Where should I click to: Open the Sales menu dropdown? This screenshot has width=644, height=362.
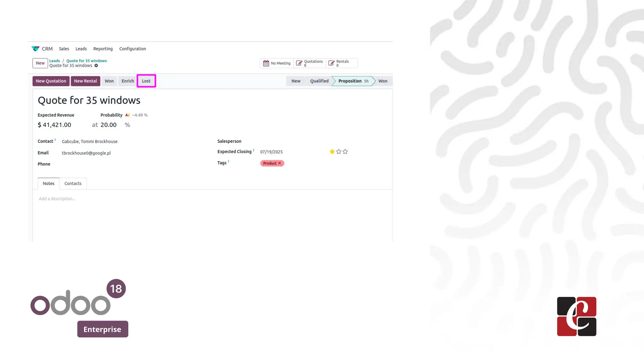click(x=64, y=49)
